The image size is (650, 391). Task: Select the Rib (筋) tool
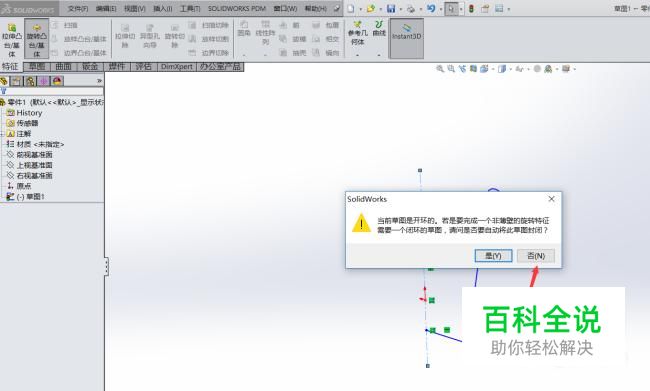[290, 25]
